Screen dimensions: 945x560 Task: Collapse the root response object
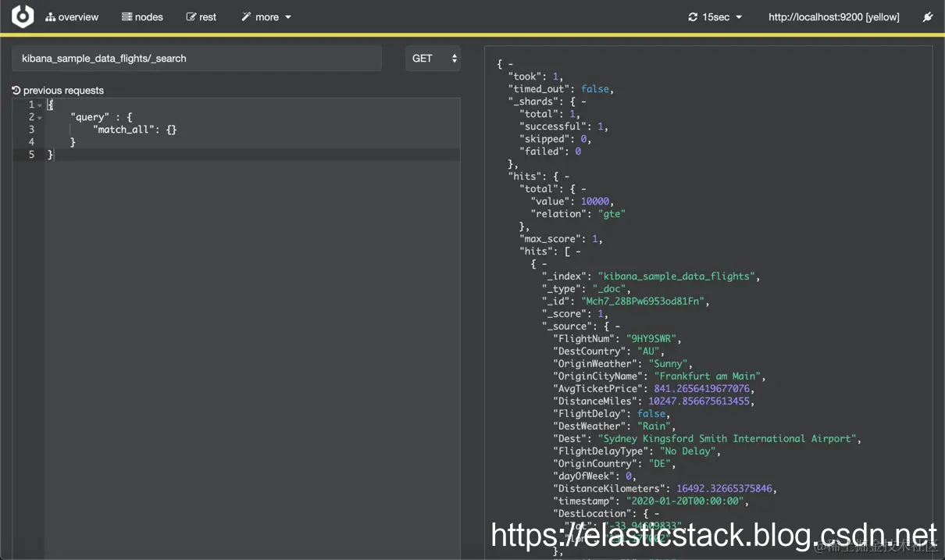[510, 64]
